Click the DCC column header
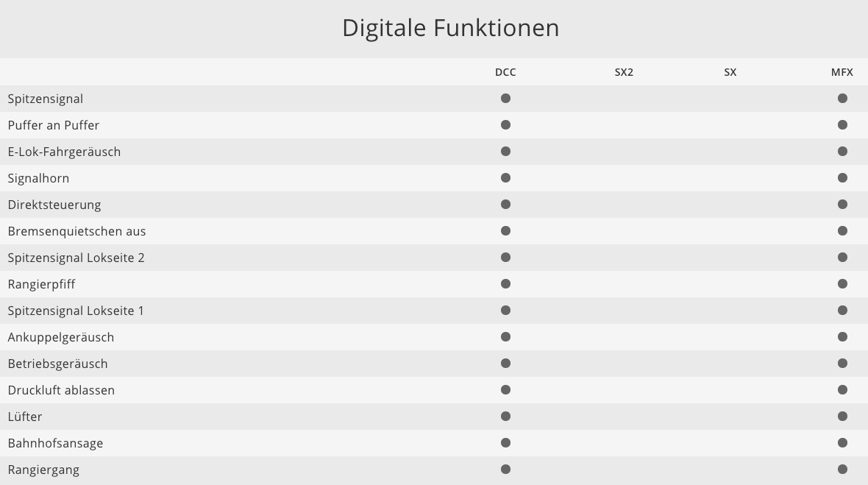The width and height of the screenshot is (868, 485). tap(505, 72)
